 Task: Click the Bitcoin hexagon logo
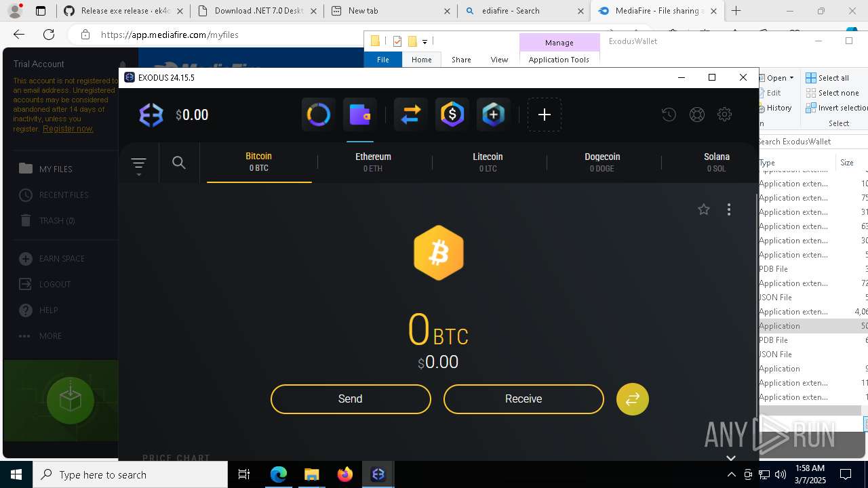439,253
